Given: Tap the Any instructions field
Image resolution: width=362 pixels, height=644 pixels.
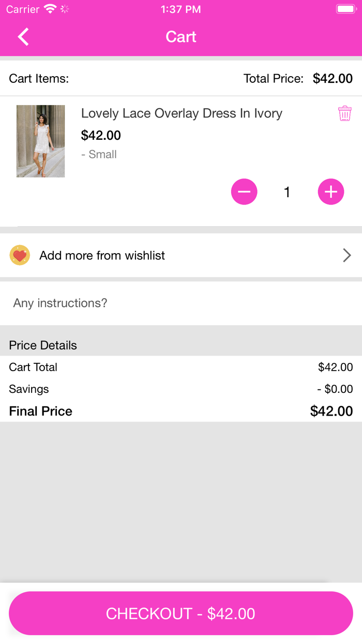Looking at the screenshot, I should click(x=61, y=303).
